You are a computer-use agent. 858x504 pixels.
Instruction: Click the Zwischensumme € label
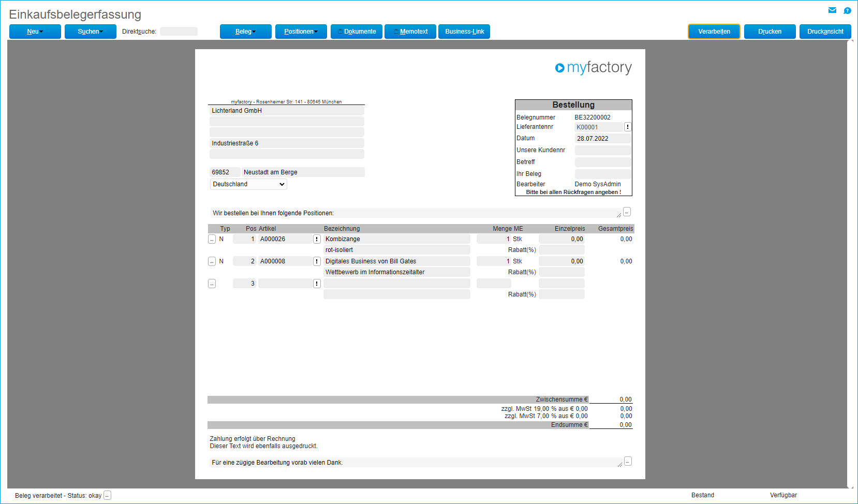pyautogui.click(x=562, y=399)
